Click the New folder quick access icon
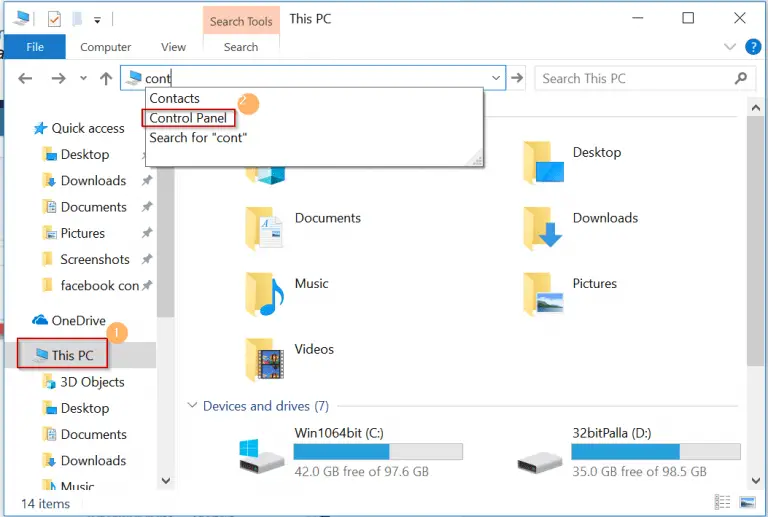 77,19
